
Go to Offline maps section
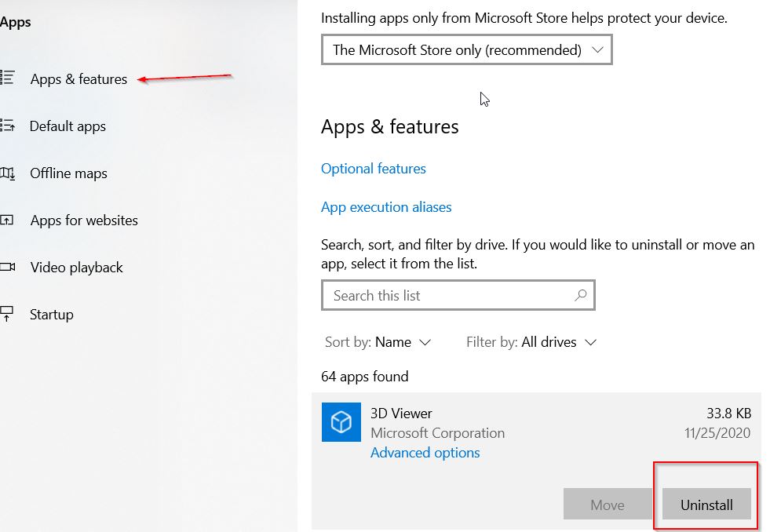click(68, 173)
